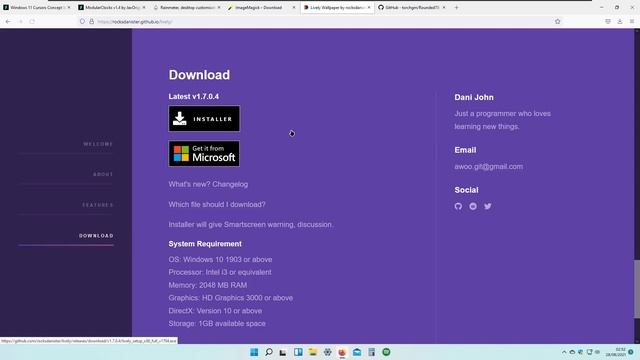Open Spotify from taskbar
Screen dimensions: 640x360
(x=386, y=352)
